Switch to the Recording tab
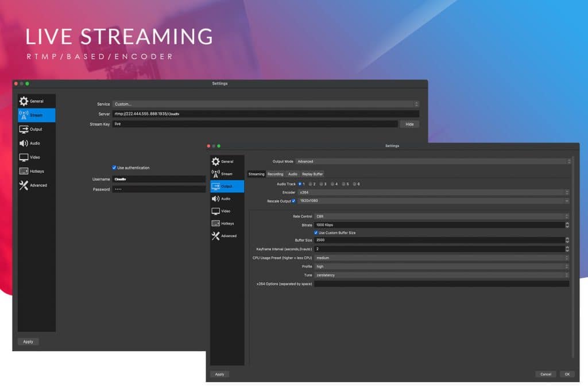The image size is (588, 392). (275, 174)
